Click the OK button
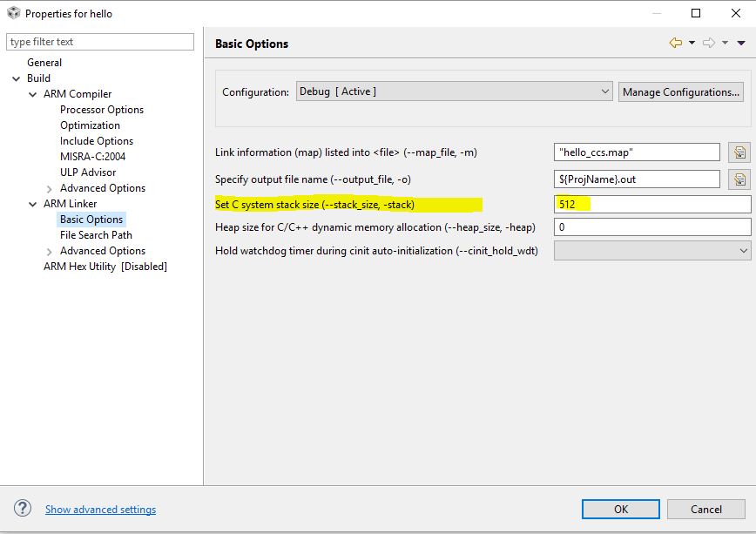This screenshot has height=534, width=756. pyautogui.click(x=620, y=509)
